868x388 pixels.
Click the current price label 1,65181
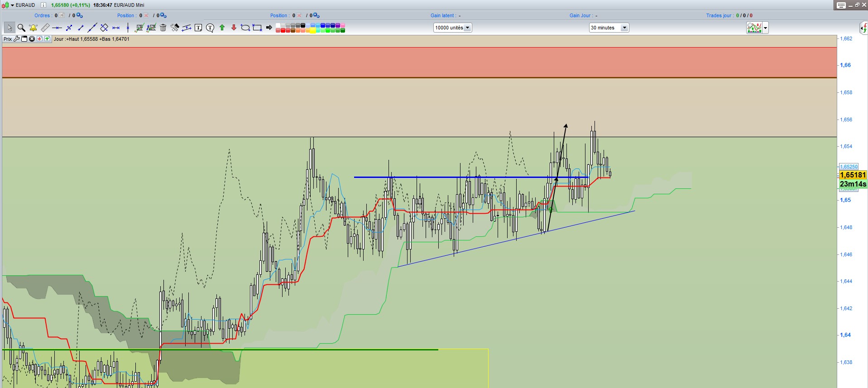853,175
